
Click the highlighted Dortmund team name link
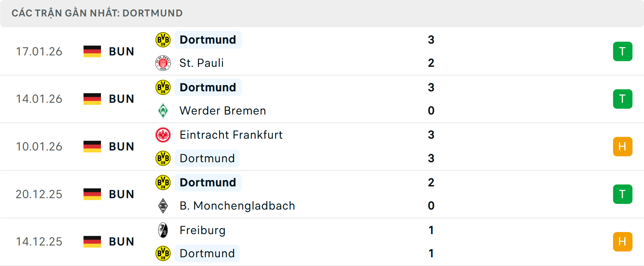pos(208,39)
